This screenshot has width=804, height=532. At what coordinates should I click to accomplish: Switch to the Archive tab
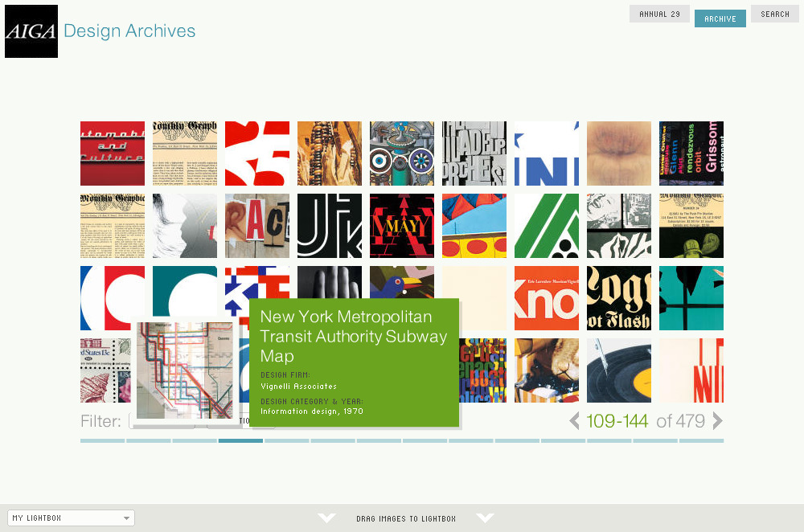point(720,18)
